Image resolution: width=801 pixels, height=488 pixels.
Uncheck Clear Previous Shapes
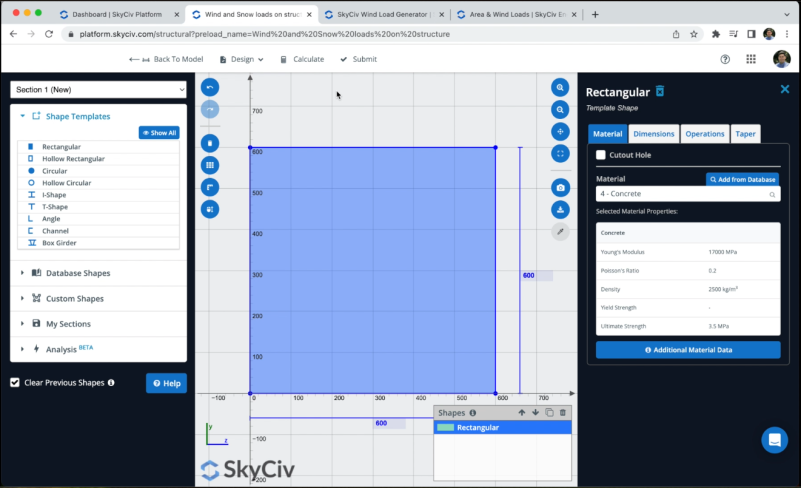point(15,383)
